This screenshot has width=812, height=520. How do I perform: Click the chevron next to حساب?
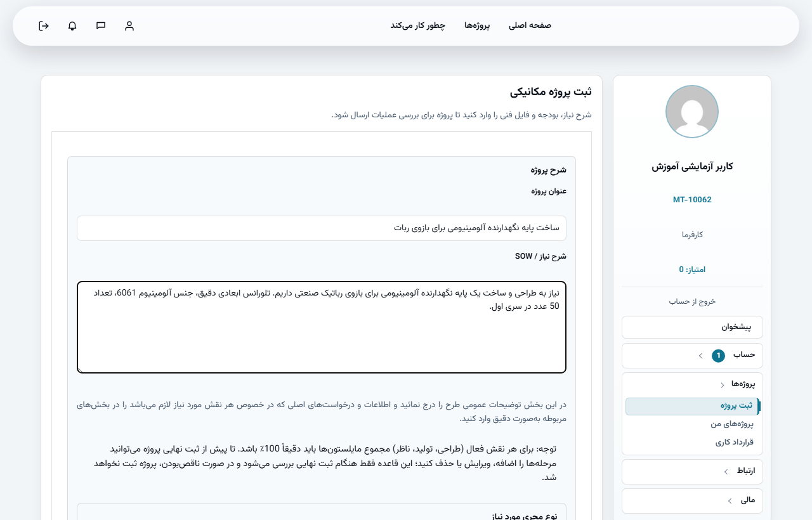click(x=700, y=356)
